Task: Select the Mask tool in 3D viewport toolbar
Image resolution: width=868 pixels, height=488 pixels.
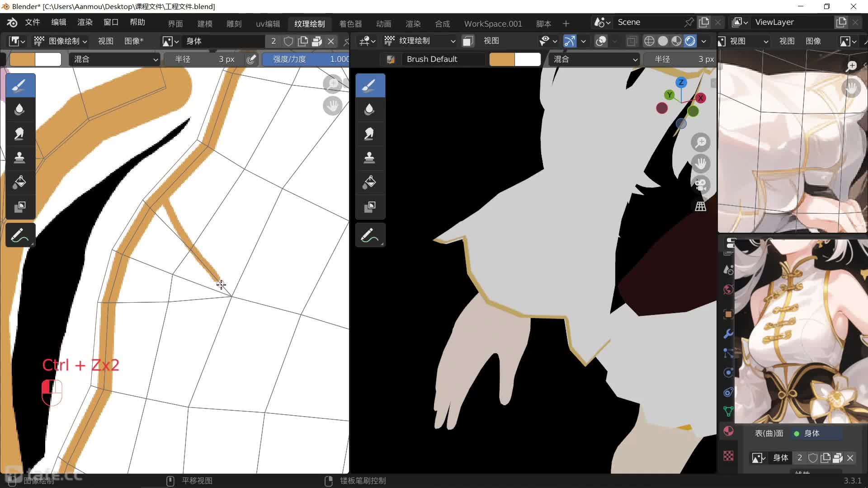Action: [370, 207]
